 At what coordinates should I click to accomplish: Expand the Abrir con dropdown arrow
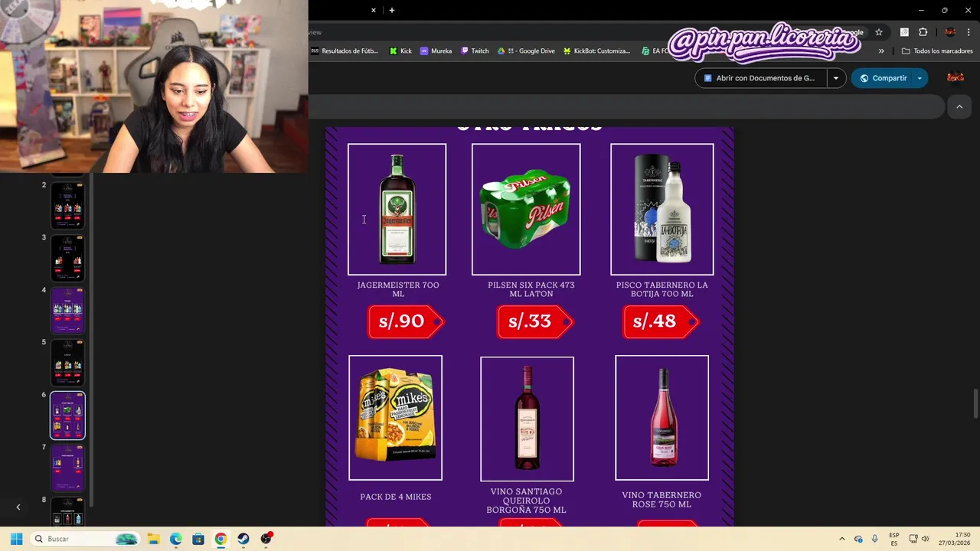pos(836,78)
